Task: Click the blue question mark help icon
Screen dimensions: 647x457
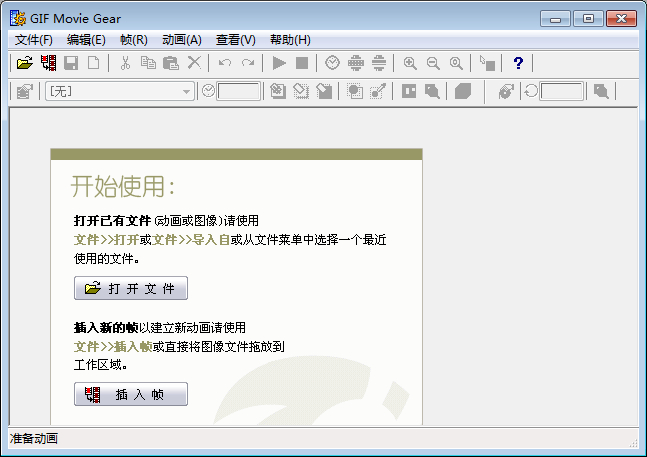Action: [518, 63]
